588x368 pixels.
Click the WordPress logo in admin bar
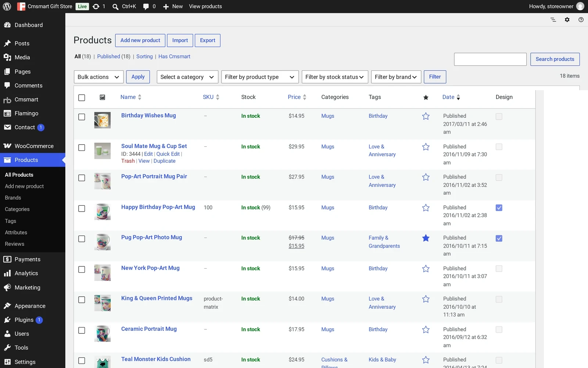pyautogui.click(x=7, y=6)
